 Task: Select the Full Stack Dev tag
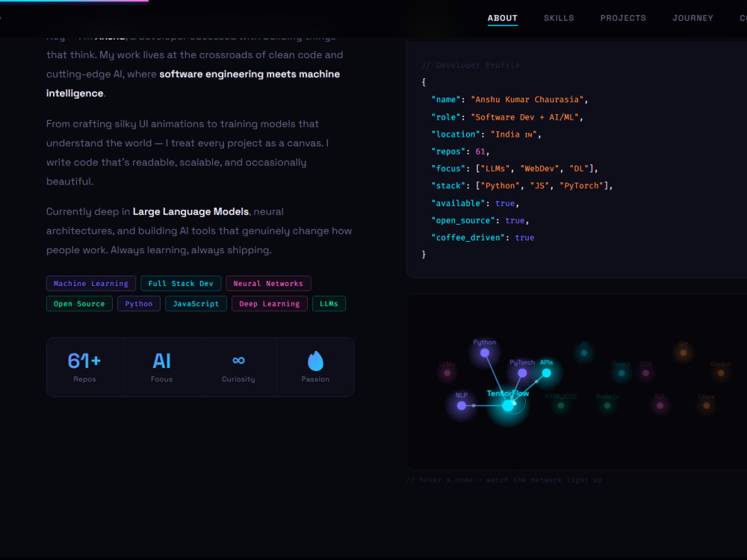tap(181, 283)
